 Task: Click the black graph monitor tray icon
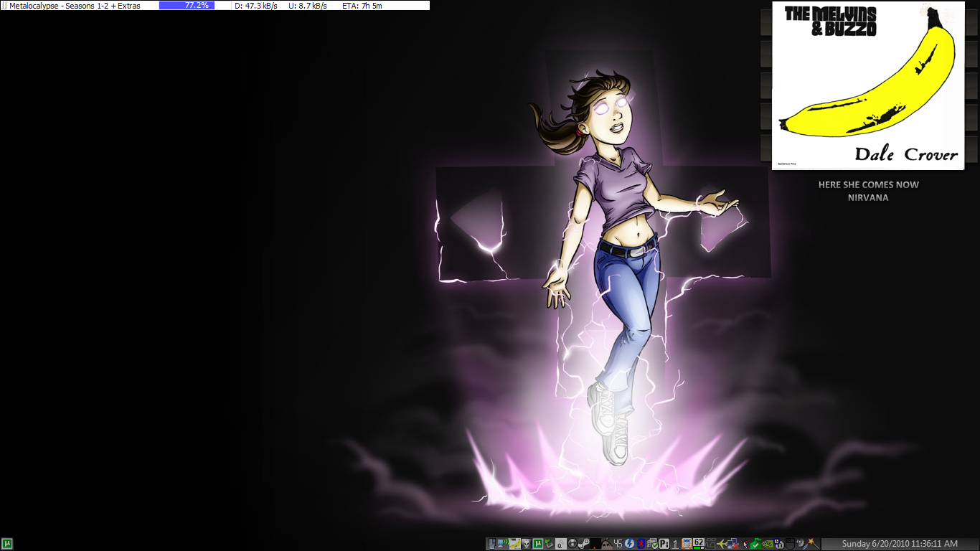tap(595, 544)
